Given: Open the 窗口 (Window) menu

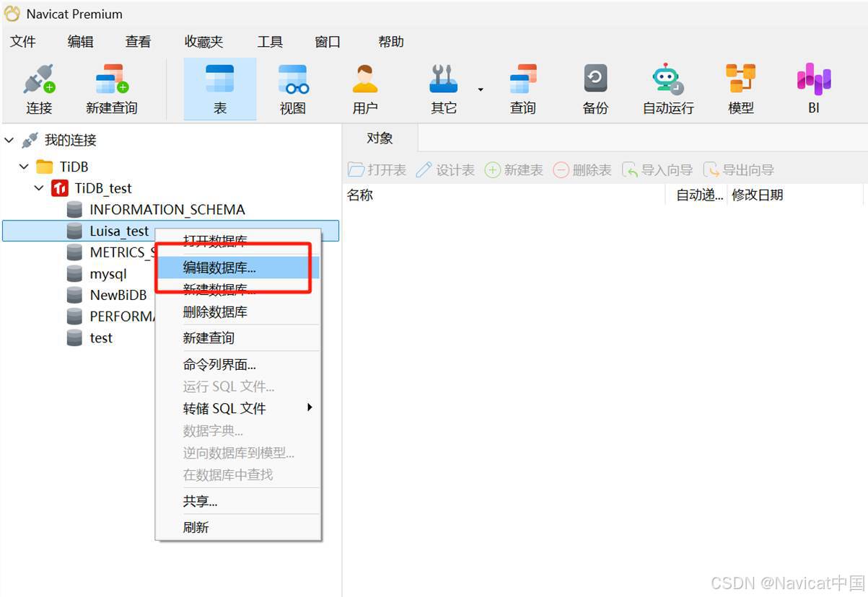Looking at the screenshot, I should click(x=328, y=42).
